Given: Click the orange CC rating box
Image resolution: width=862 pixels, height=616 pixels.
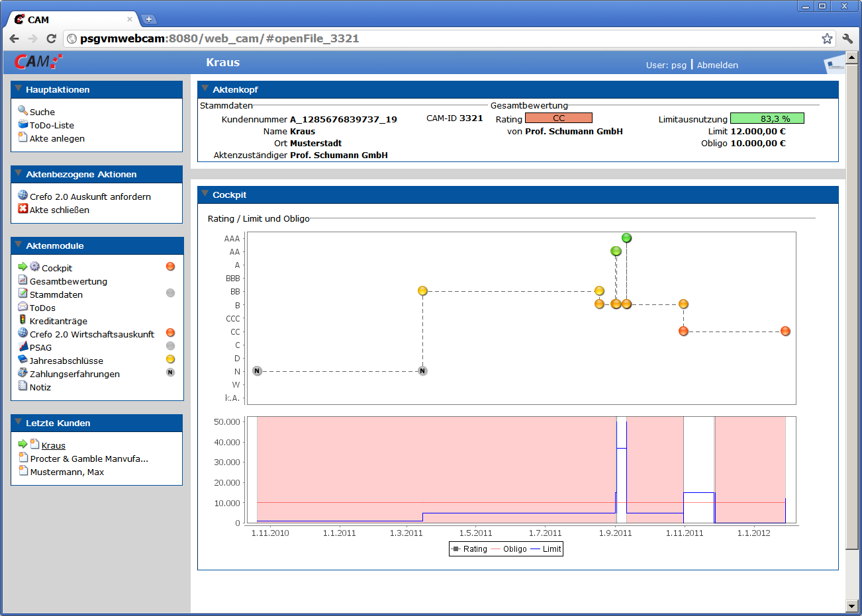Looking at the screenshot, I should coord(558,118).
